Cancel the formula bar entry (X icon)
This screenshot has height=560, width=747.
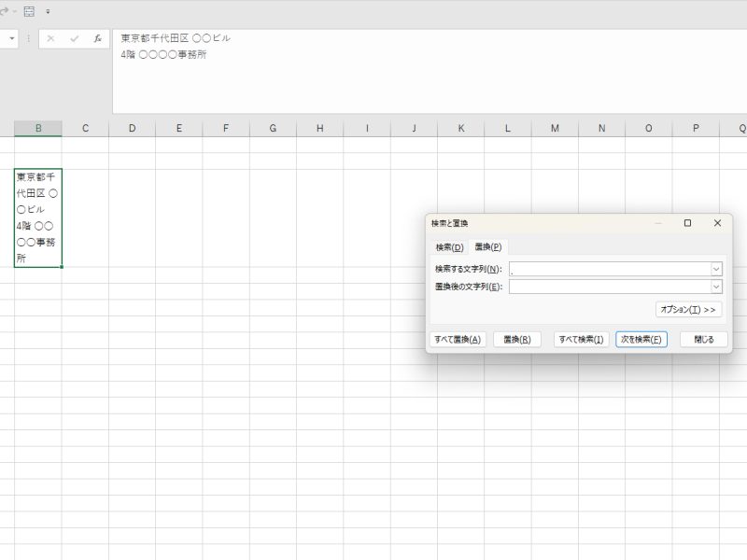click(50, 38)
